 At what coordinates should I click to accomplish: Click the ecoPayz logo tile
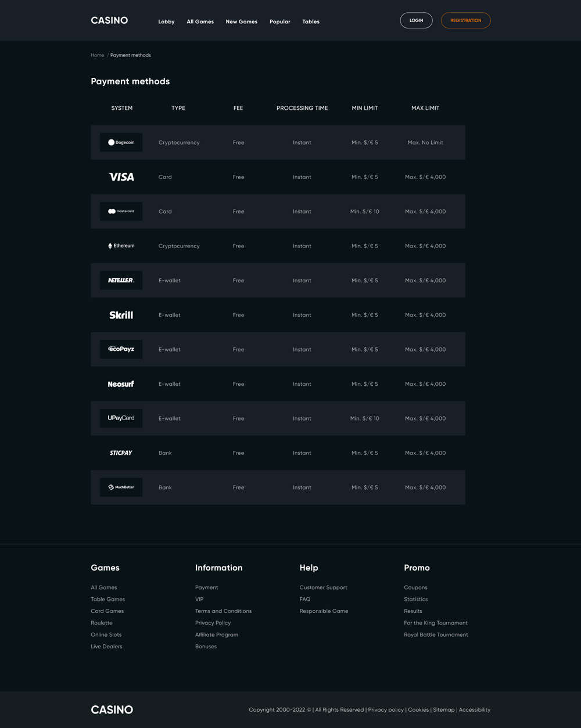[121, 349]
